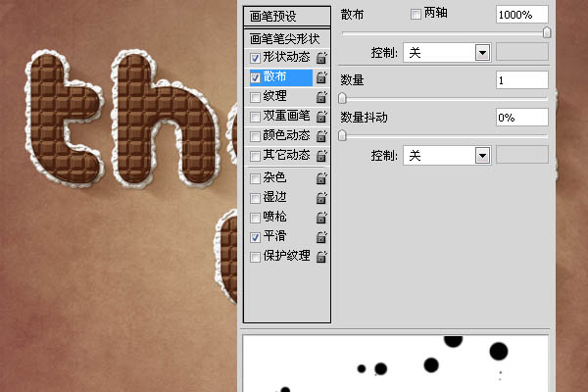Click the lock icon beside 杂色
Viewport: 588px width, 392px height.
pyautogui.click(x=321, y=178)
